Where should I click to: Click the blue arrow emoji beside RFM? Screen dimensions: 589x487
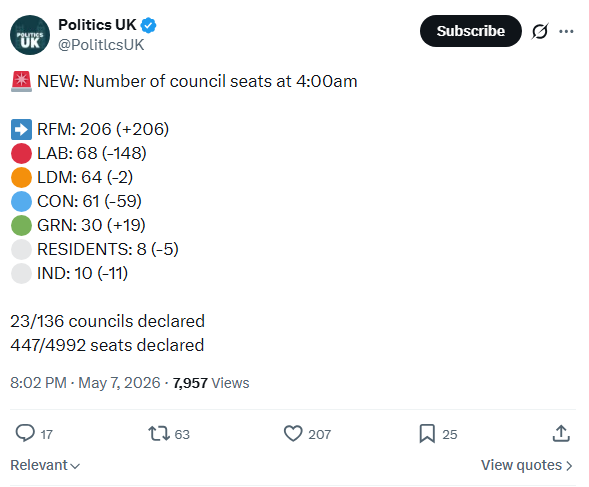[x=21, y=129]
